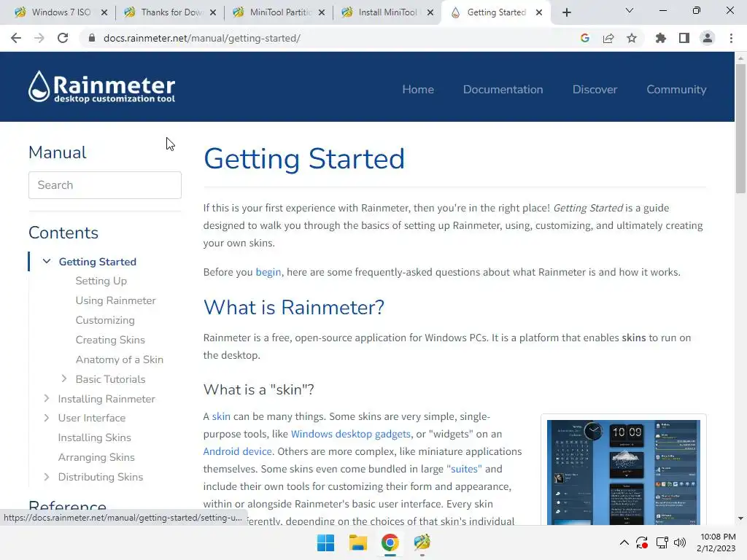This screenshot has width=747, height=560.
Task: Open File Explorer from the taskbar
Action: (357, 542)
